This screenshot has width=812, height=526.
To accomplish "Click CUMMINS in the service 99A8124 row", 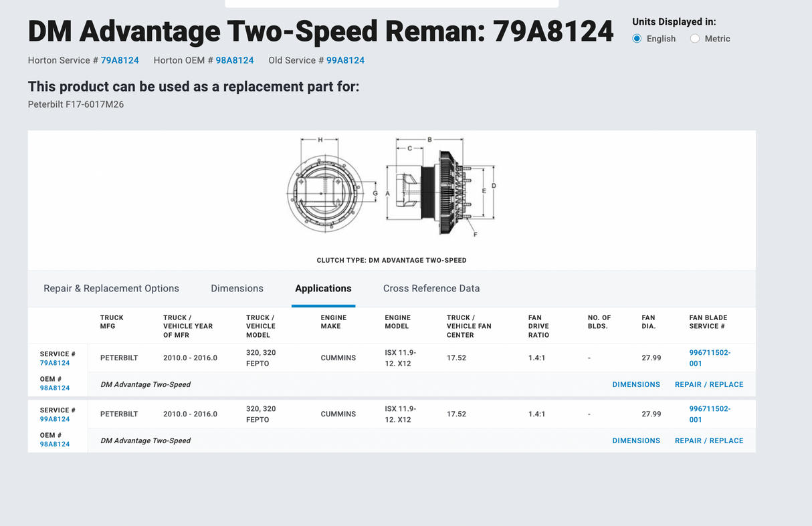I will tap(338, 414).
